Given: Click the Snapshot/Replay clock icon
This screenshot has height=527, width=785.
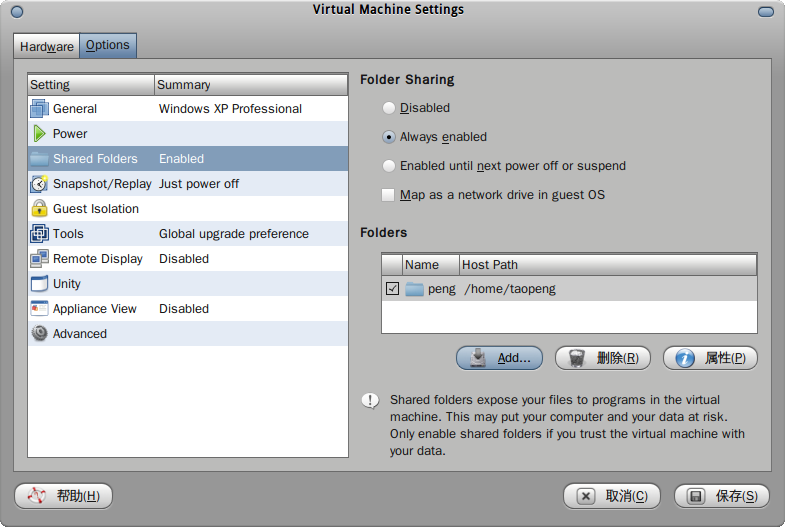Looking at the screenshot, I should (x=39, y=184).
